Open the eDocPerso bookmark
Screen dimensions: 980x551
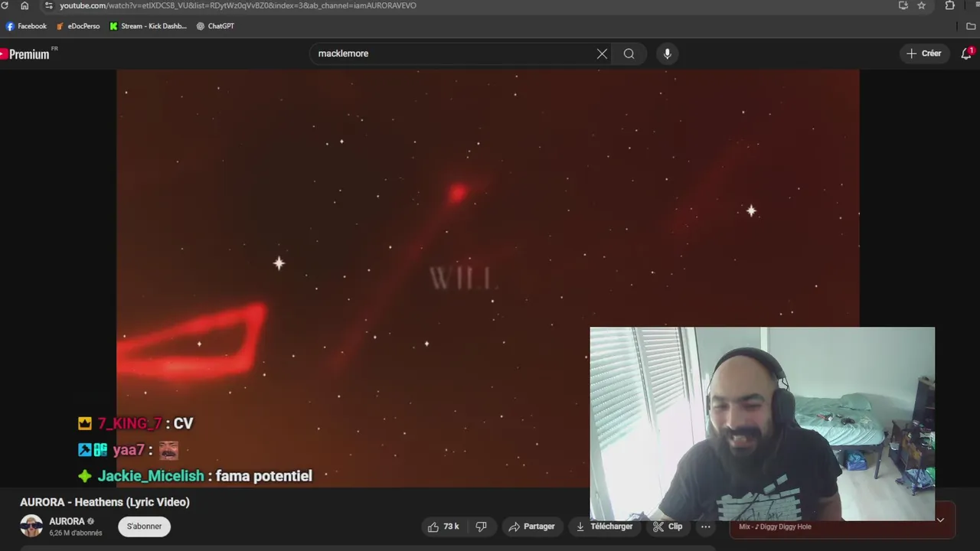coord(78,26)
